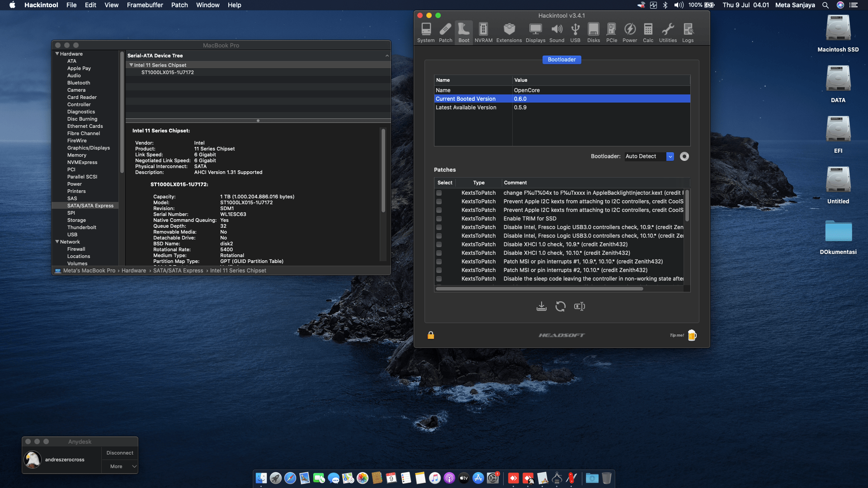Expand the More dropdown in Anydesk window
868x488 pixels.
pos(120,466)
